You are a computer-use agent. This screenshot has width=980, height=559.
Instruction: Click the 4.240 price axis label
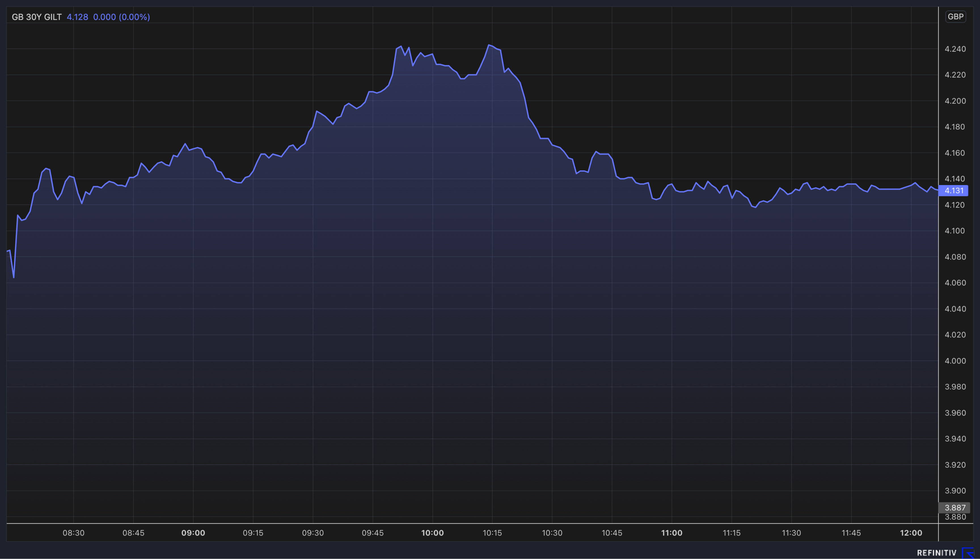pyautogui.click(x=955, y=49)
